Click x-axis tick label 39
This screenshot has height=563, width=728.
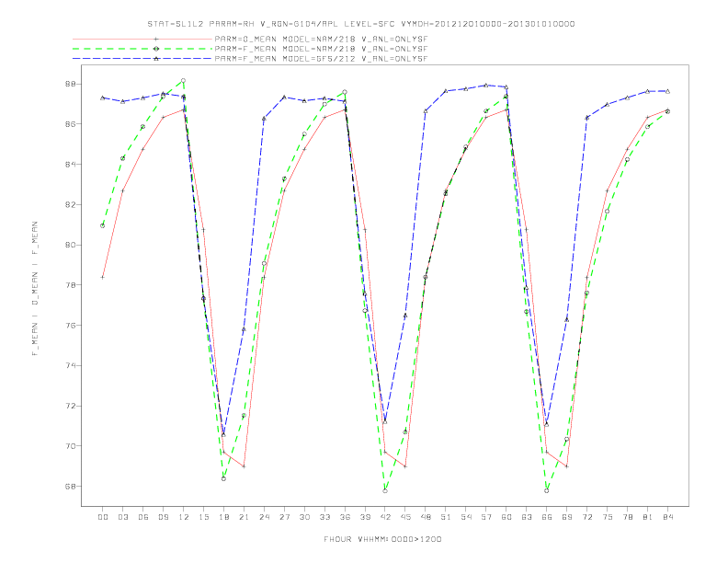pyautogui.click(x=365, y=517)
